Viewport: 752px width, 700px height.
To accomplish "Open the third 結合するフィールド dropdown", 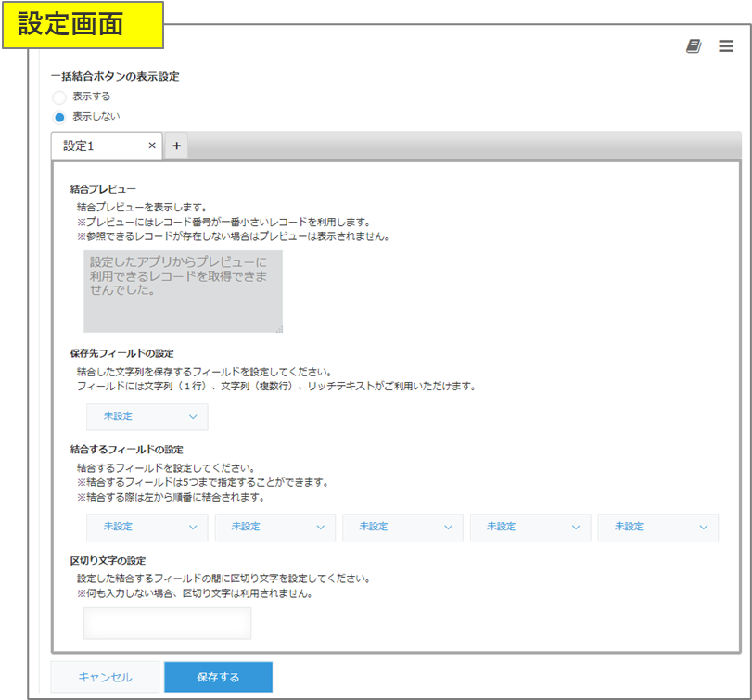I will tap(402, 528).
